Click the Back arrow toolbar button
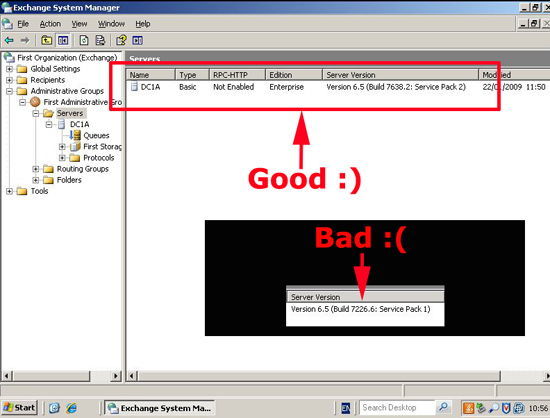The width and height of the screenshot is (550, 418). [9, 40]
